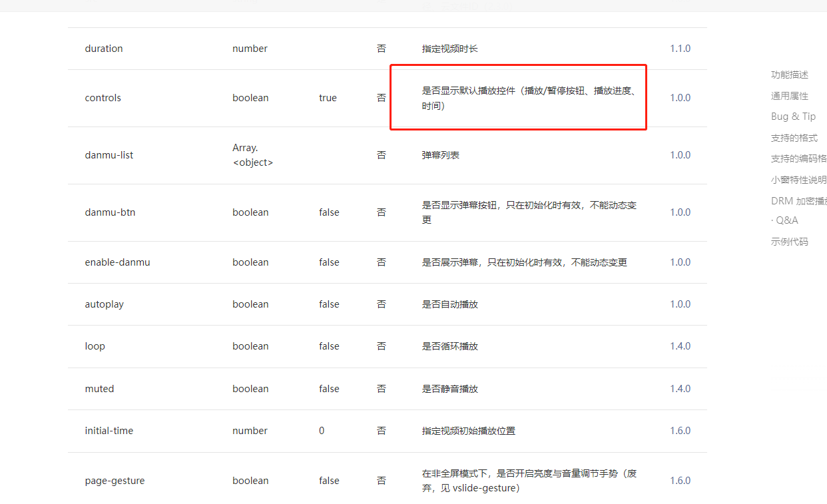827x504 pixels.
Task: Go to the 小窗特性说明 section
Action: pyautogui.click(x=799, y=180)
